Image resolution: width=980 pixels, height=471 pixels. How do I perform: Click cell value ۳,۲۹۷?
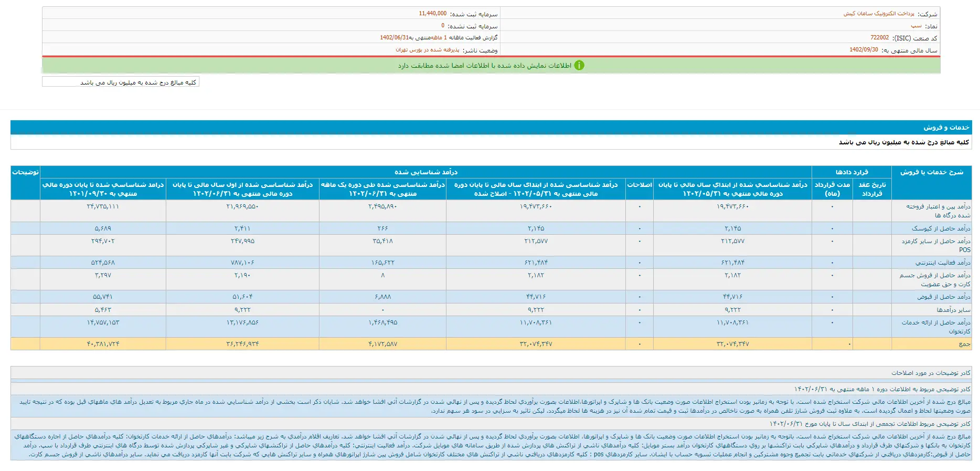pos(103,275)
